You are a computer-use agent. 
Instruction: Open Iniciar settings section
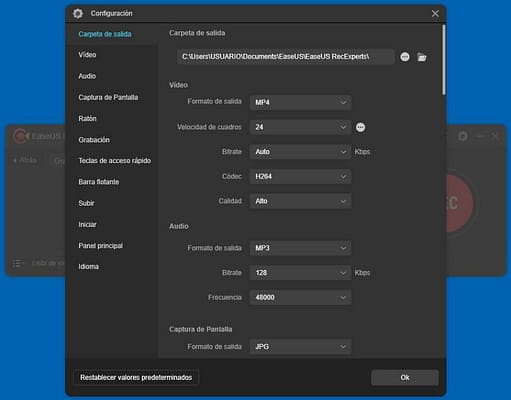(x=87, y=225)
